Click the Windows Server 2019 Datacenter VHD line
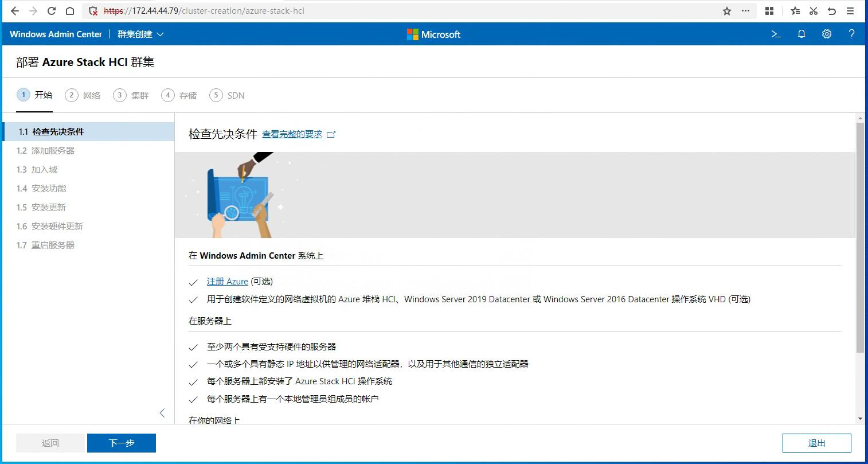This screenshot has height=464, width=868. tap(479, 299)
